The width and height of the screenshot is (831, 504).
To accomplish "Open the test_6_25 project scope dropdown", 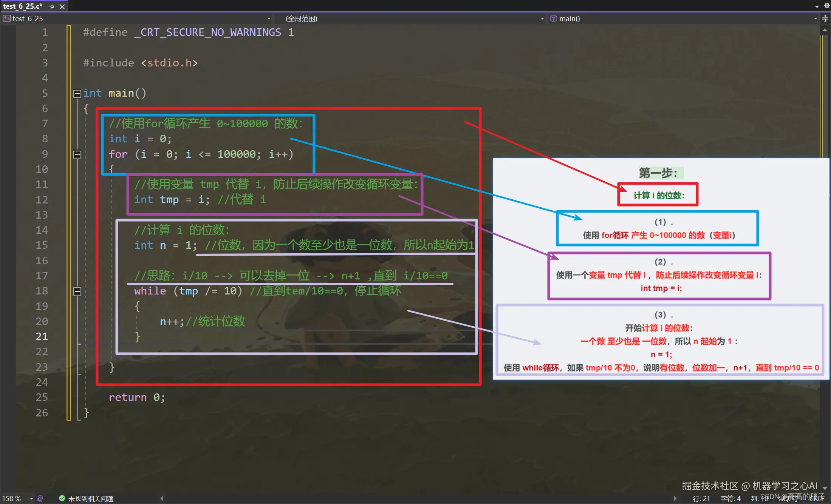I will pos(269,18).
